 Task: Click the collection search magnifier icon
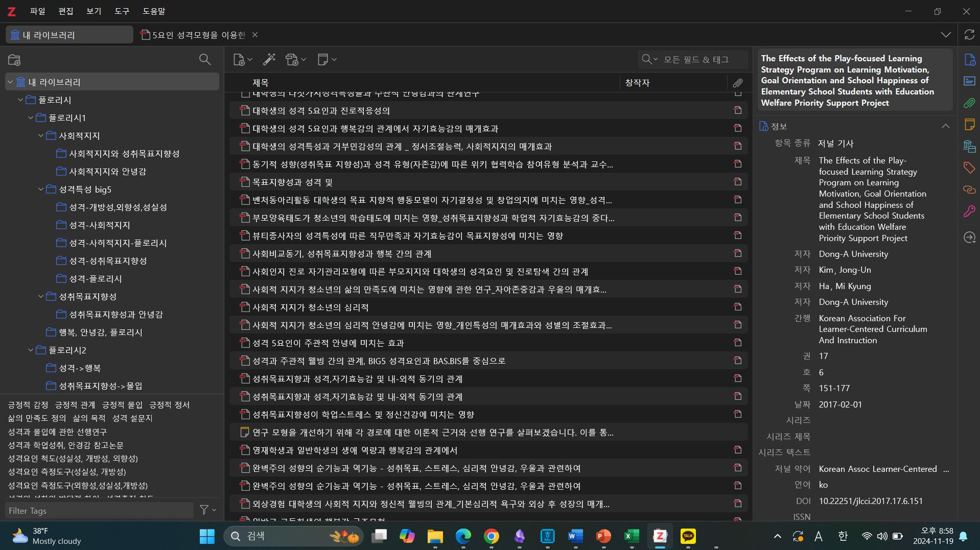204,60
